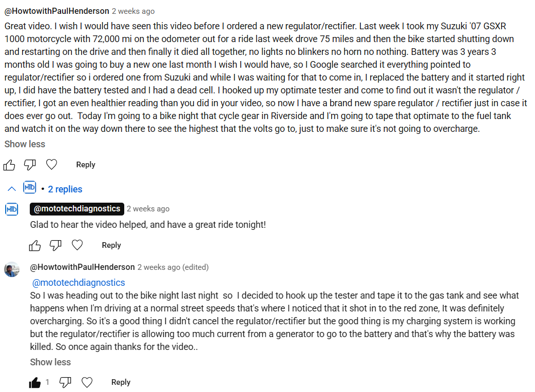Dislike Paul Henderson's overcharging reply
Viewport: 535px width, 392px height.
[x=65, y=382]
